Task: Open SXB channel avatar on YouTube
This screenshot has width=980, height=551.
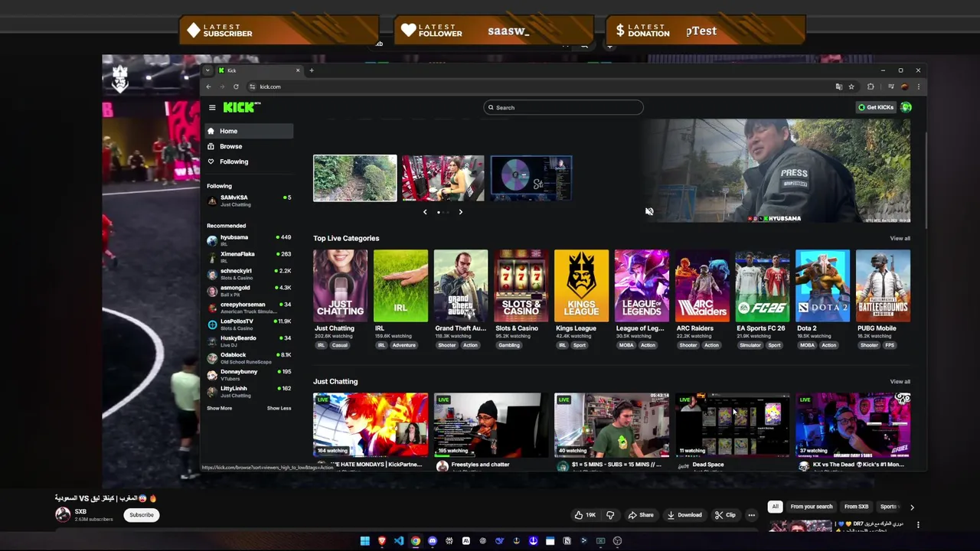Action: [63, 515]
